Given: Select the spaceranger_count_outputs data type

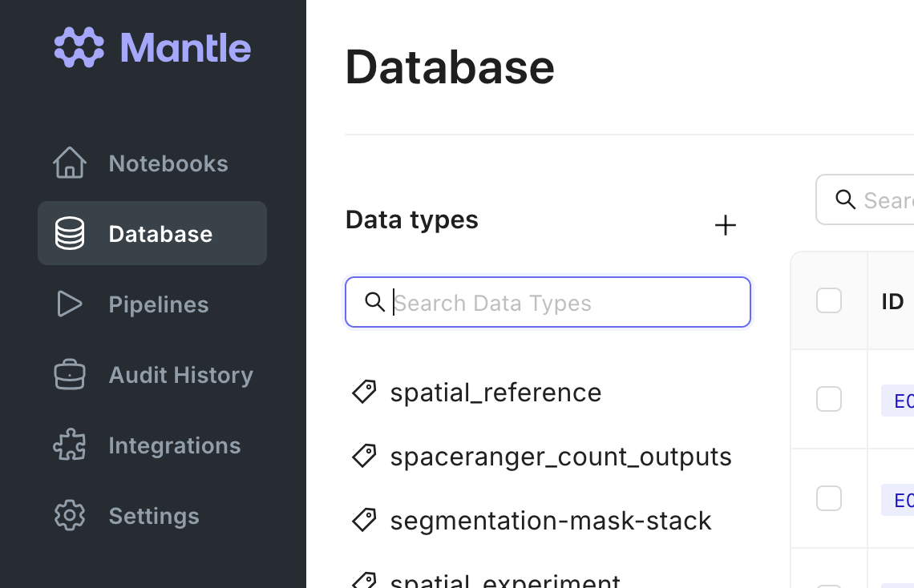Looking at the screenshot, I should [560, 457].
